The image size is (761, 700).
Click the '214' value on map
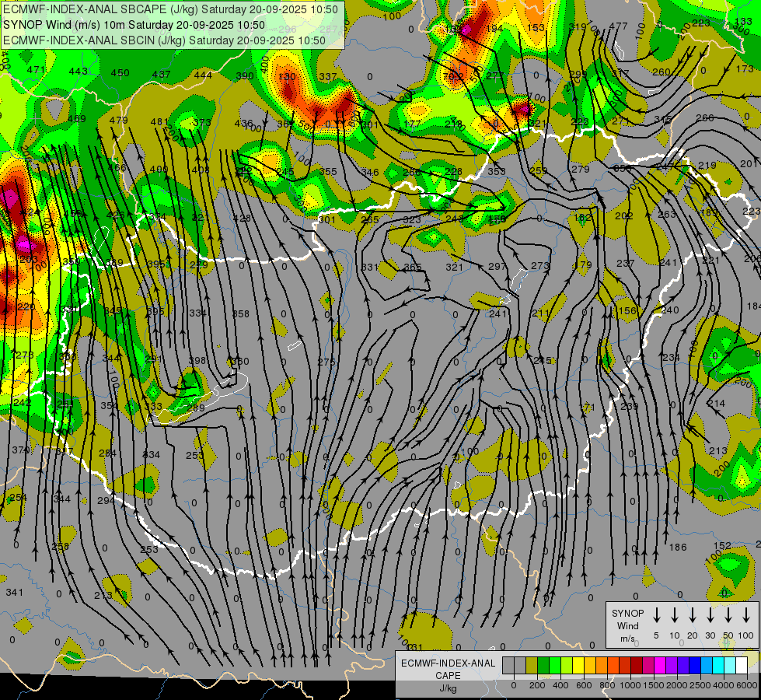coord(717,403)
